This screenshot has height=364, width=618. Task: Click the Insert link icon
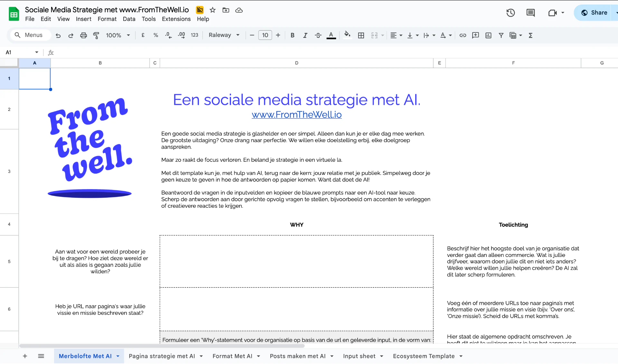click(x=463, y=35)
